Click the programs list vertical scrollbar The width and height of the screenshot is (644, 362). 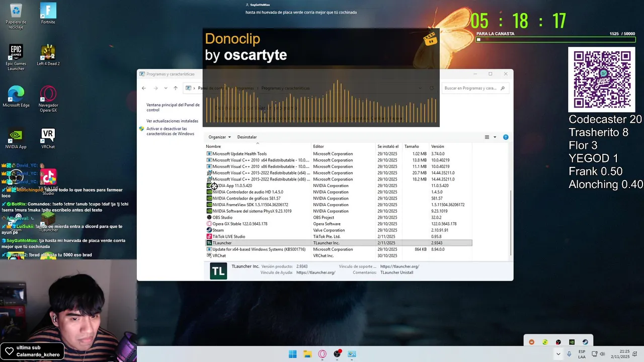pos(511,223)
